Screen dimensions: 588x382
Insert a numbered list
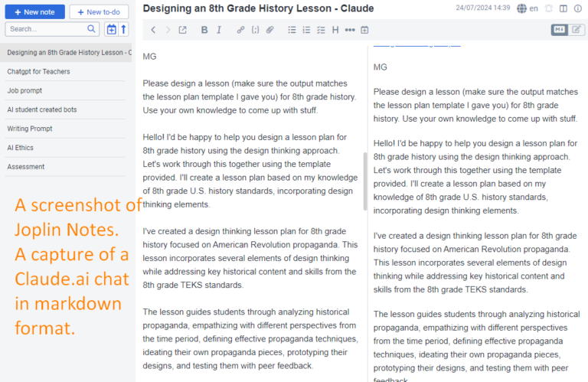coord(306,30)
